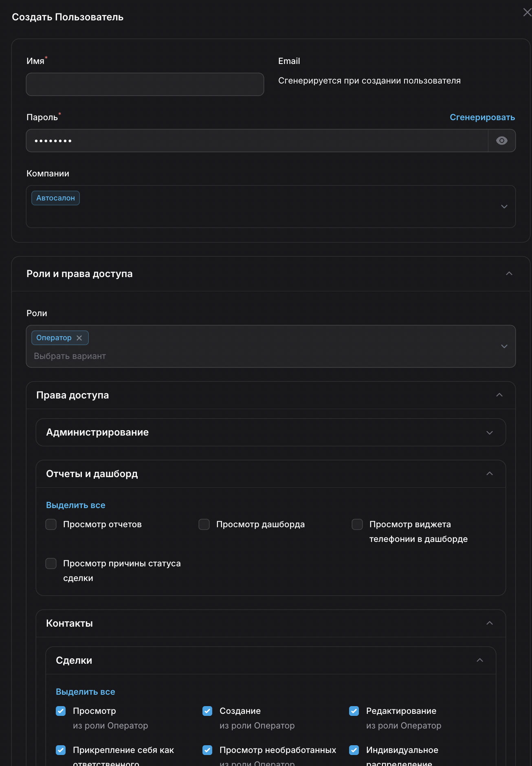Uncheck the Создание permission in Сделки
The image size is (532, 766).
click(207, 711)
